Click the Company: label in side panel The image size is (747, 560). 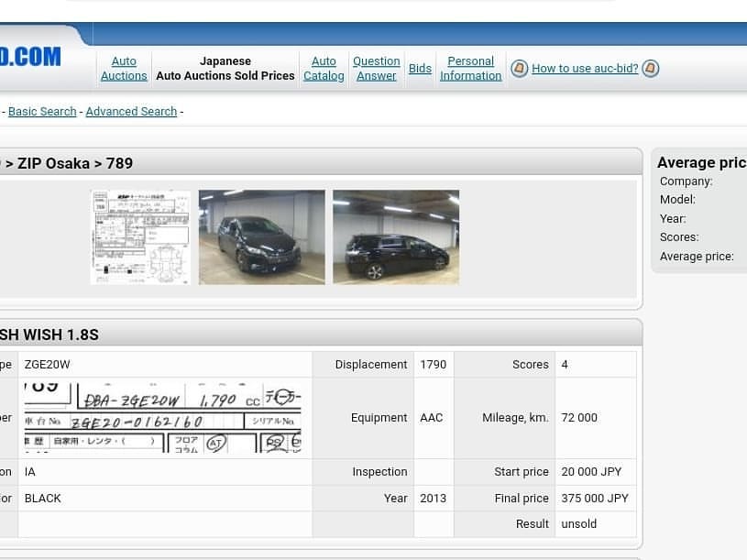tap(686, 181)
